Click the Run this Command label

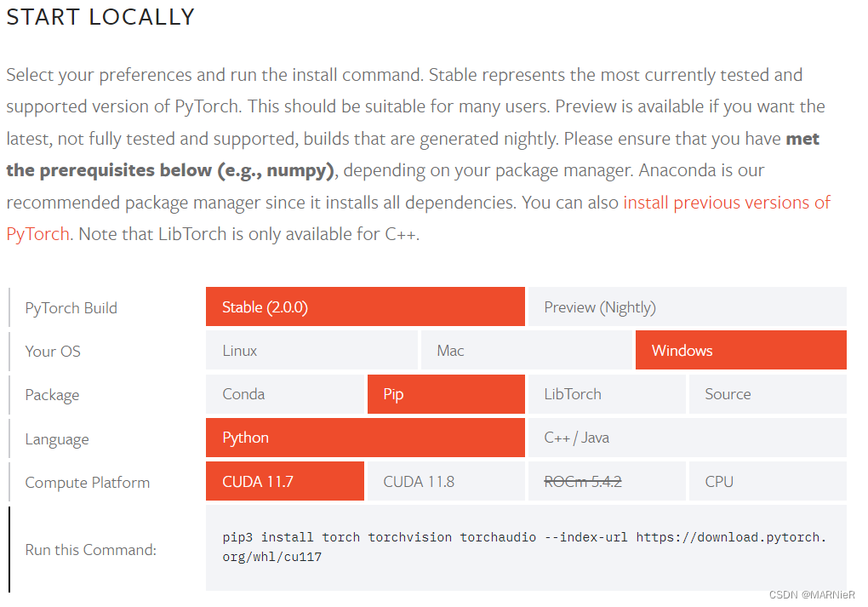91,550
